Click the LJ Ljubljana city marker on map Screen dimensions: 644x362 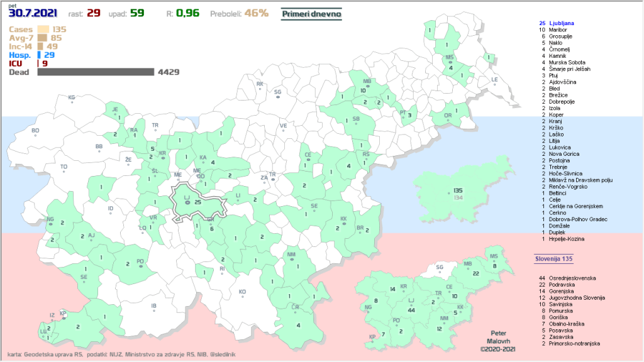pyautogui.click(x=186, y=200)
